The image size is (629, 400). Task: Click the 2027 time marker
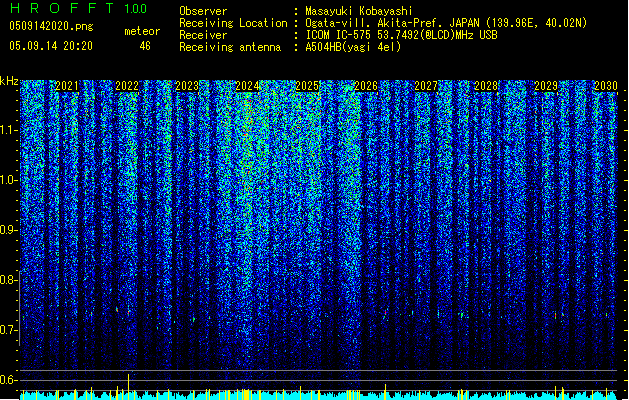pos(426,86)
